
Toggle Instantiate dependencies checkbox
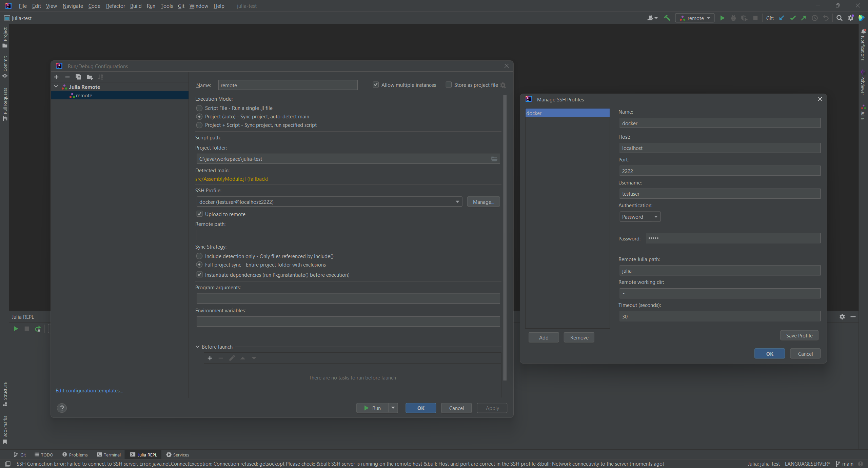199,275
